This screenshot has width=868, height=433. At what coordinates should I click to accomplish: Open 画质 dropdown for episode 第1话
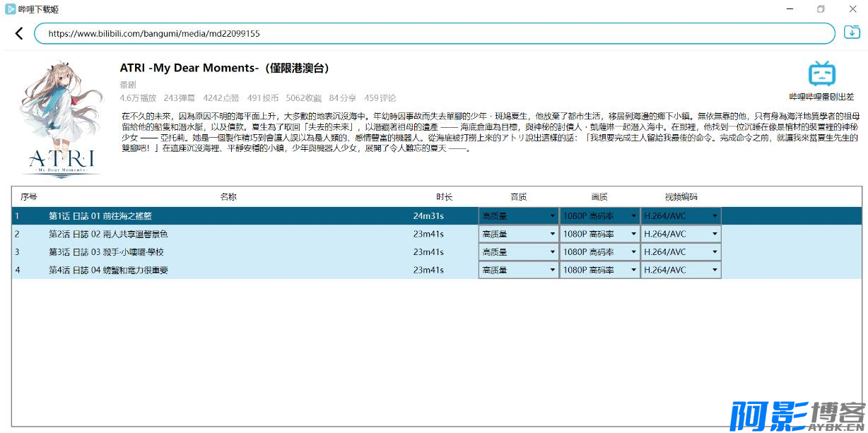click(599, 215)
